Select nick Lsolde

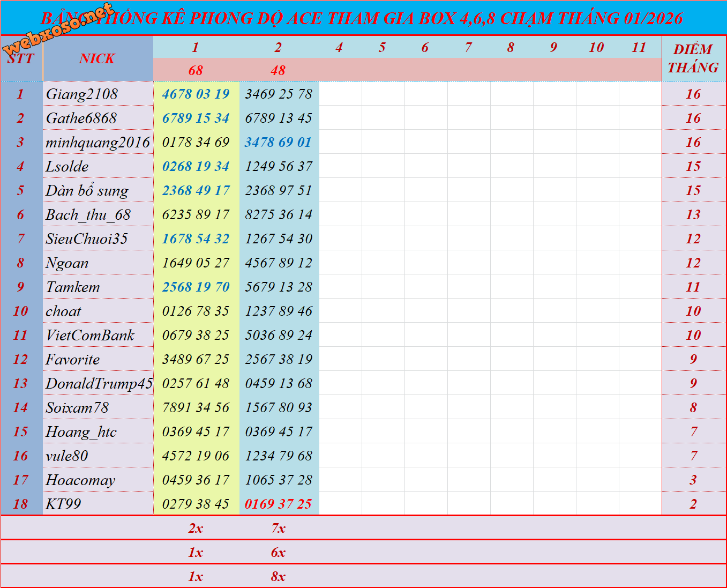coord(67,166)
